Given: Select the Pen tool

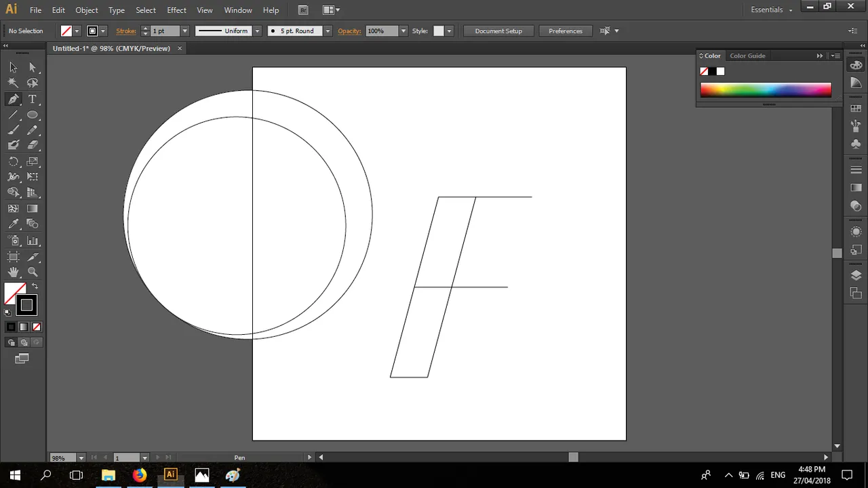Looking at the screenshot, I should (x=13, y=99).
